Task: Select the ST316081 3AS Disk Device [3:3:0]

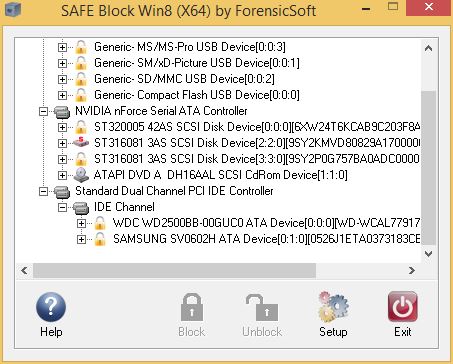Action: 257,159
